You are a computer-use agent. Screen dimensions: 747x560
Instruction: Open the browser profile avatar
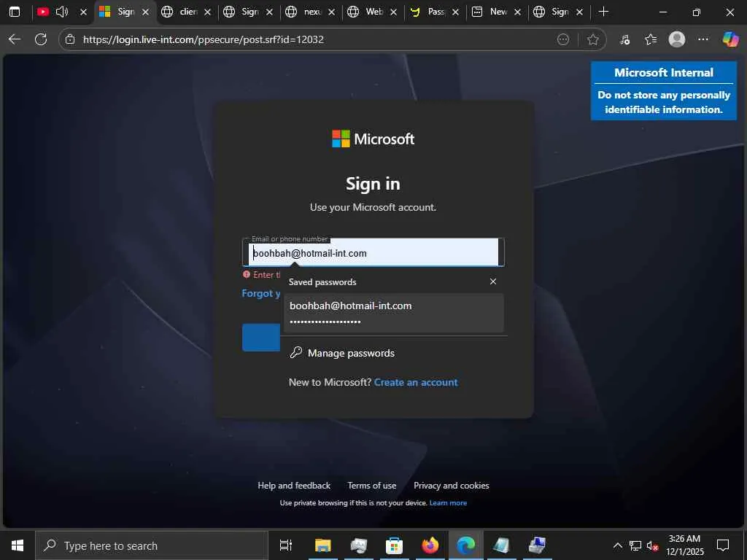pyautogui.click(x=677, y=39)
